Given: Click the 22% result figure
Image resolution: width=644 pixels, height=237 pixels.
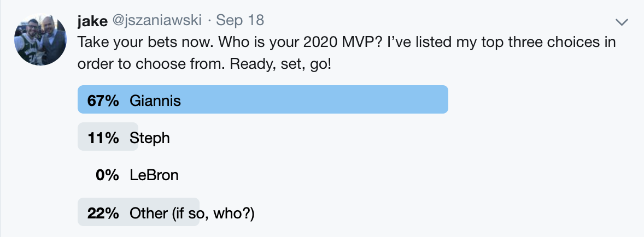Looking at the screenshot, I should (x=103, y=213).
